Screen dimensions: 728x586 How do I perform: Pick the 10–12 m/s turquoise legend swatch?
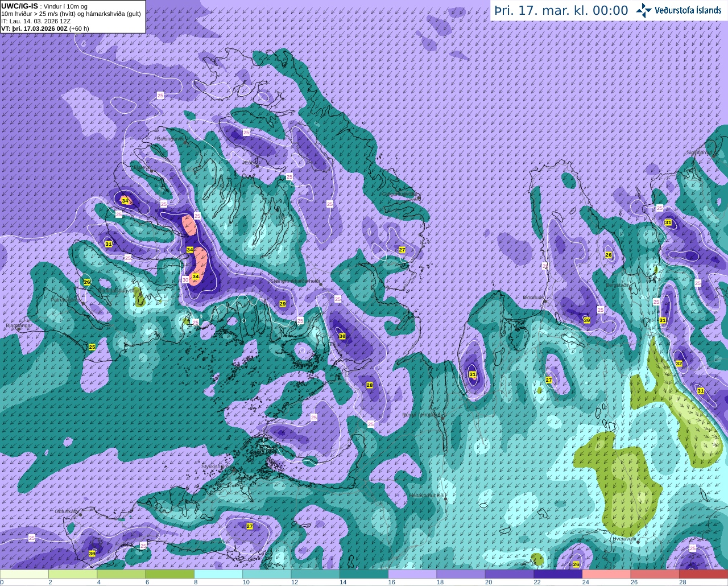[x=267, y=574]
